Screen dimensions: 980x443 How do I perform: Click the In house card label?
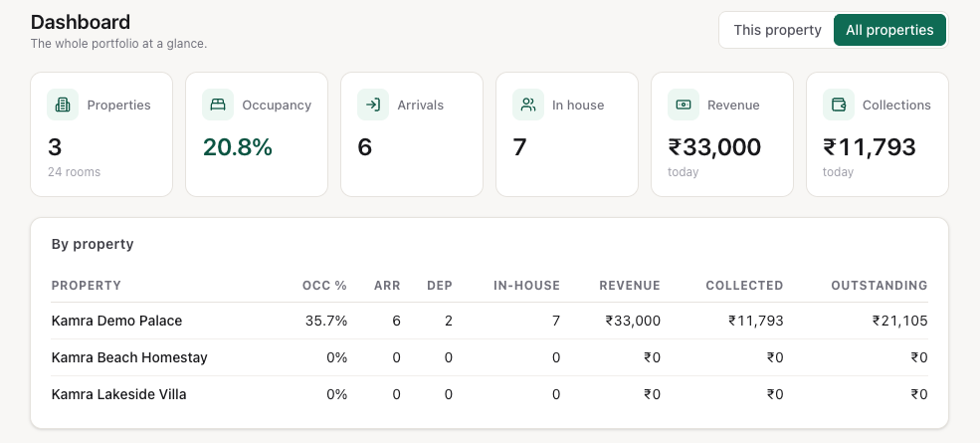click(x=578, y=106)
